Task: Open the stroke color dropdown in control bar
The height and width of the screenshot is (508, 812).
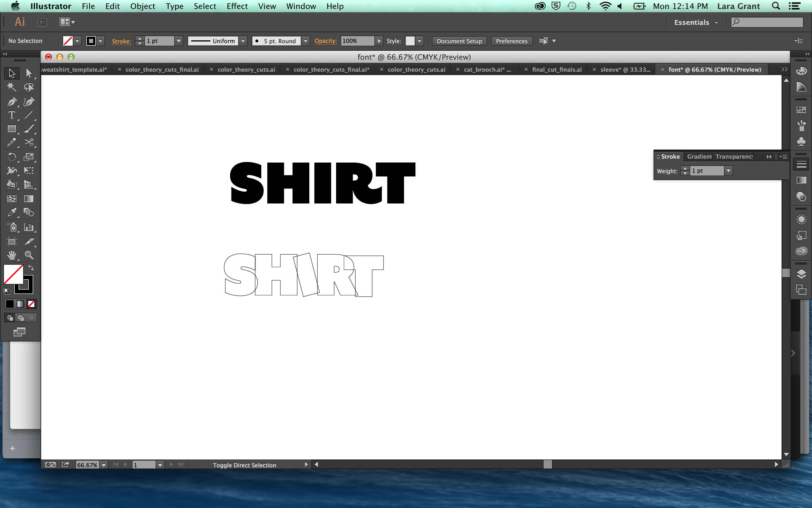Action: click(100, 41)
